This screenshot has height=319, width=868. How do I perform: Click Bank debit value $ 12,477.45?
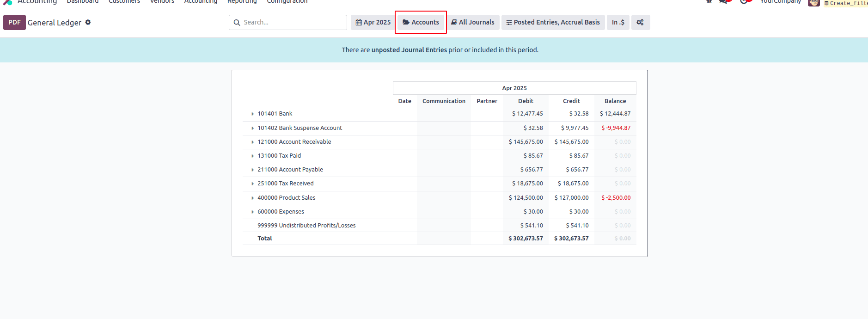[527, 114]
